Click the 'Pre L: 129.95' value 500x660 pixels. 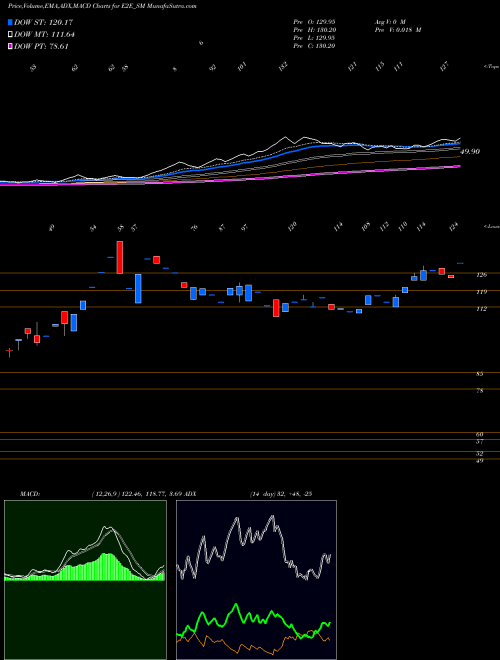pos(314,38)
